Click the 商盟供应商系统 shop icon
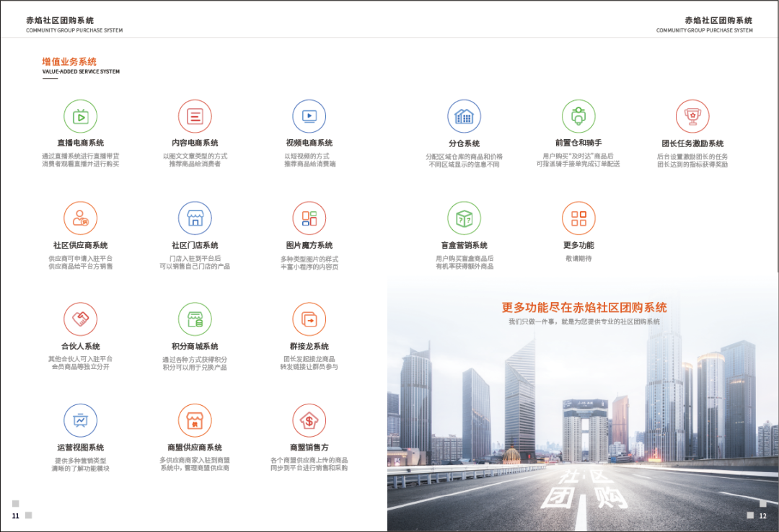This screenshot has height=532, width=779. coord(195,420)
